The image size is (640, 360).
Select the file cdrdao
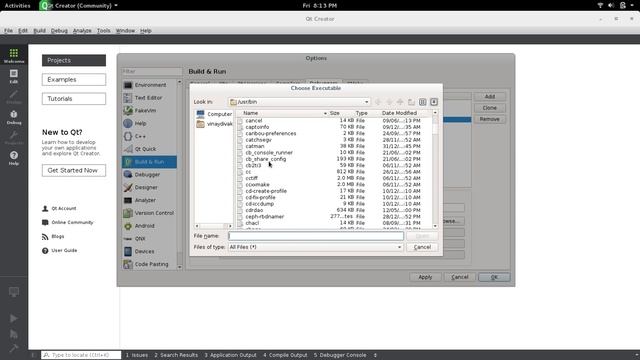point(254,210)
